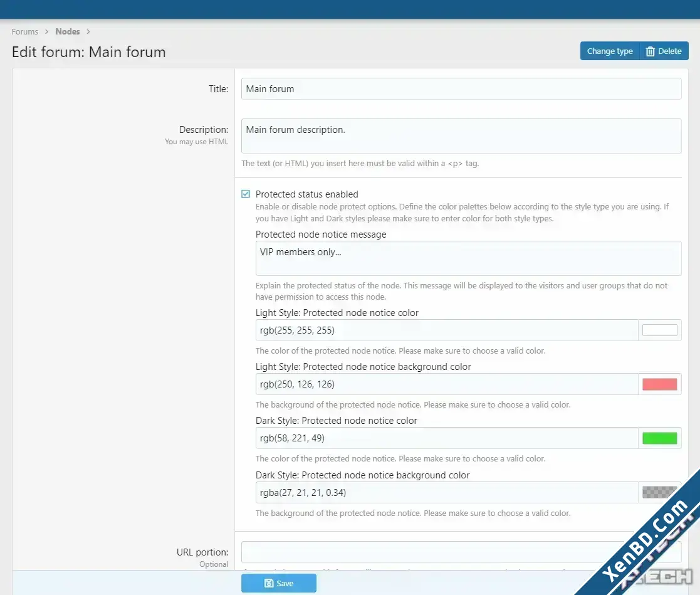This screenshot has height=595, width=700.
Task: Open the pink Light Style background swatch
Action: click(x=659, y=384)
